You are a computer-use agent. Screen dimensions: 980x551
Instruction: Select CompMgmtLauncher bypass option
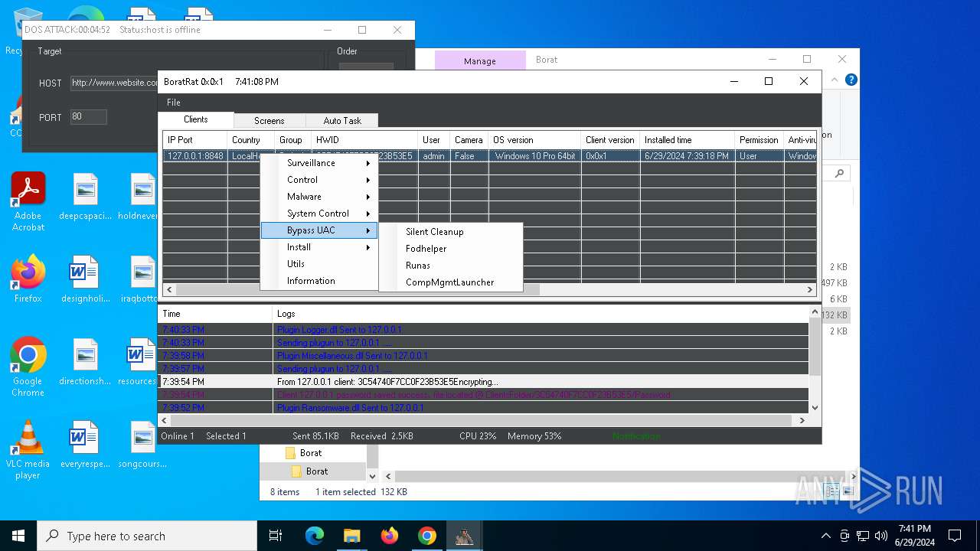pos(450,282)
